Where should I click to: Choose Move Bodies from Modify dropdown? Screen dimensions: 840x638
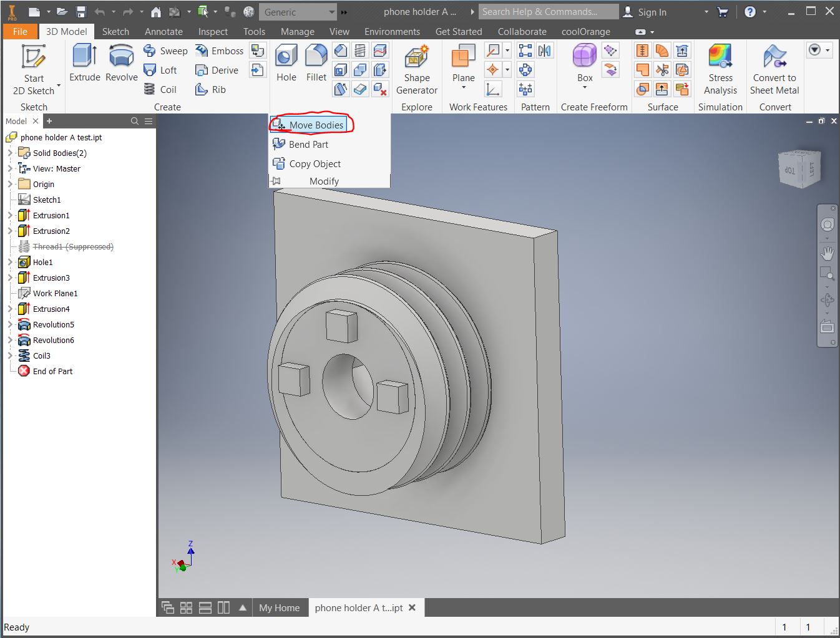(308, 125)
